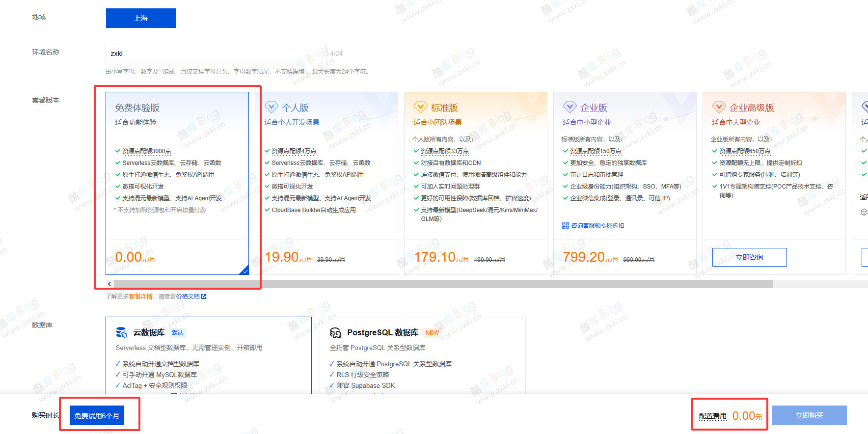Click the 企业版 purple diamond icon
The width and height of the screenshot is (868, 434).
pos(570,107)
